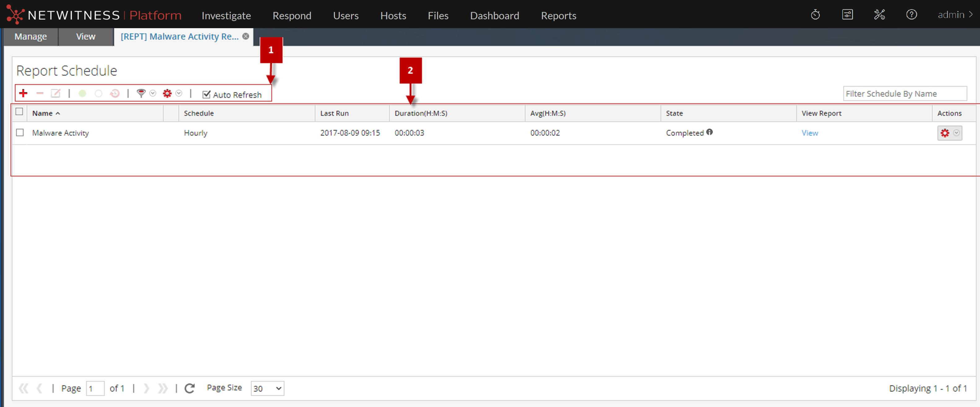Click the stopwatch jobs icon in header

[x=815, y=15]
